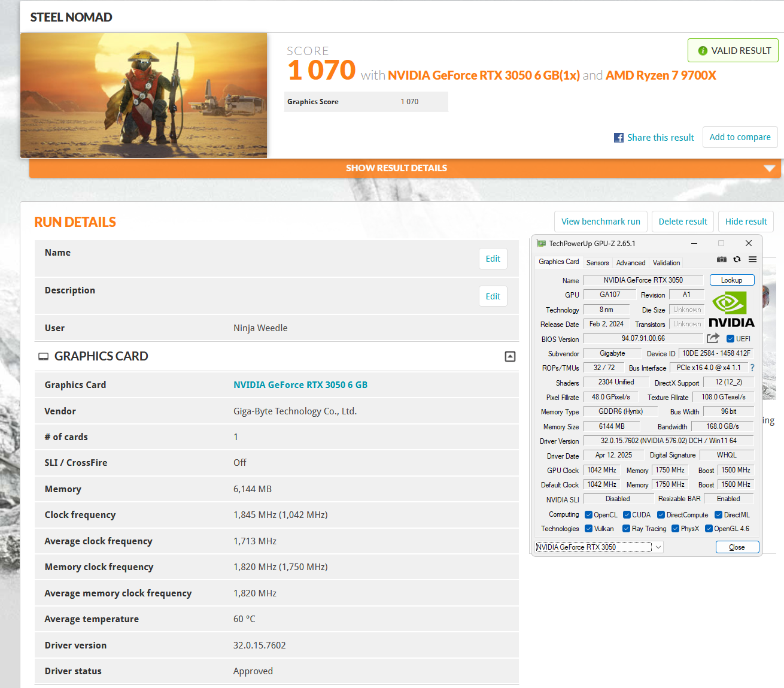
Task: Toggle the OpenCL checkbox
Action: [x=588, y=515]
